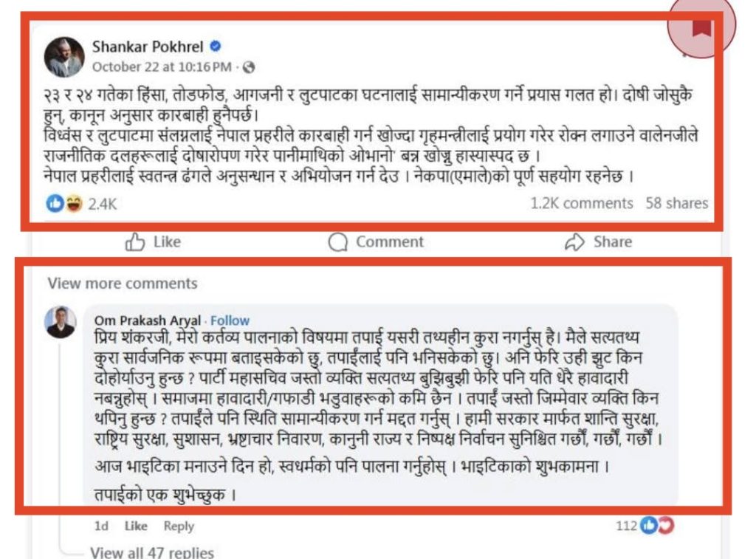Viewport: 756px width, 559px height.
Task: Open Shankar Pokhrel's profile picture
Action: tap(64, 57)
